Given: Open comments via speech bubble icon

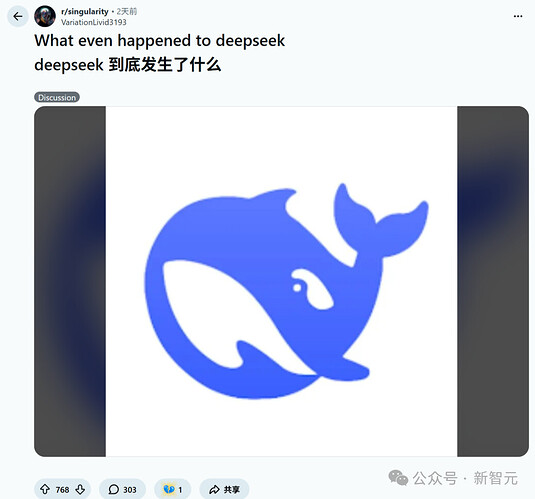Looking at the screenshot, I should [x=113, y=489].
